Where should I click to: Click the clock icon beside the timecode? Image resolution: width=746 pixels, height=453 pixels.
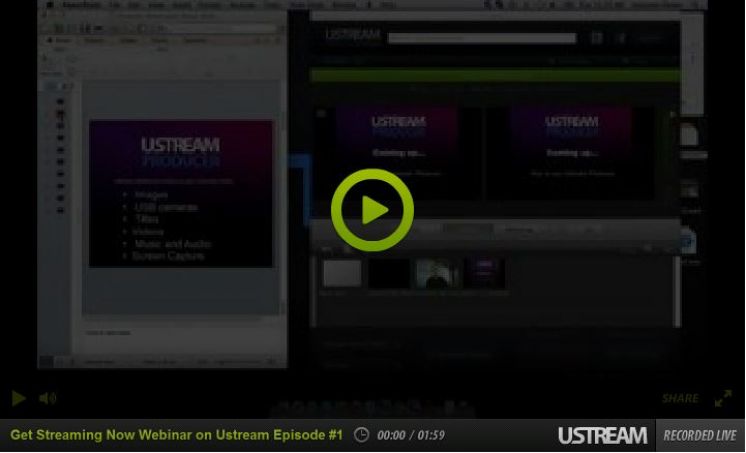click(362, 435)
